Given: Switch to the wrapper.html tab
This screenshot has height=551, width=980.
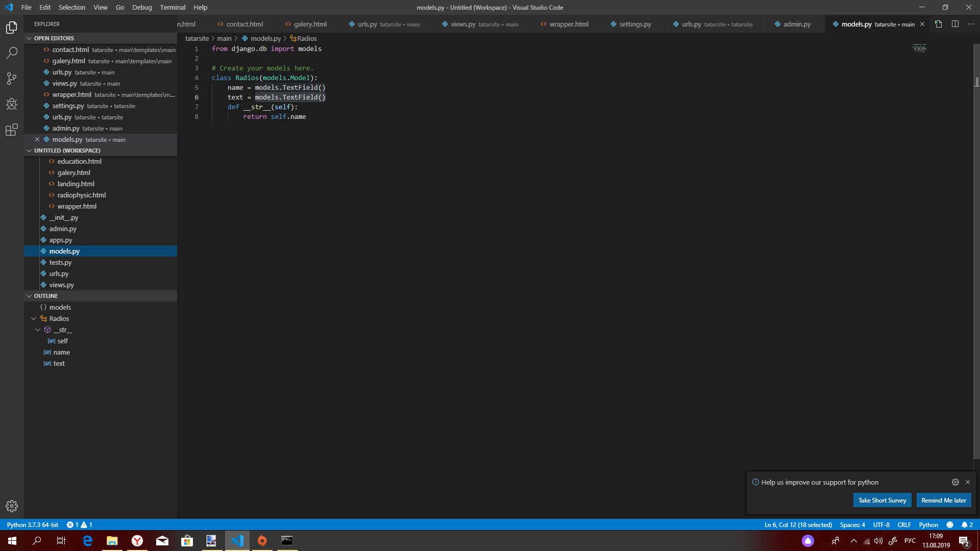Looking at the screenshot, I should (x=569, y=24).
